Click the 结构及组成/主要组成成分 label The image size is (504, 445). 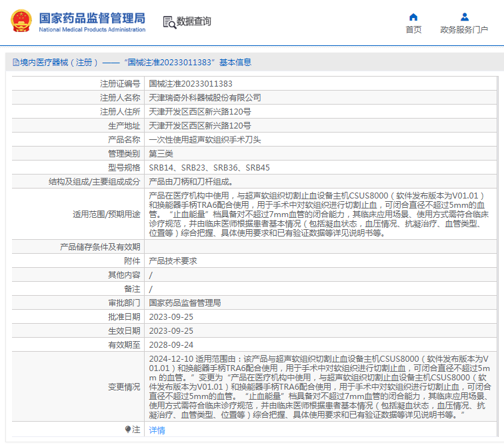tap(95, 182)
